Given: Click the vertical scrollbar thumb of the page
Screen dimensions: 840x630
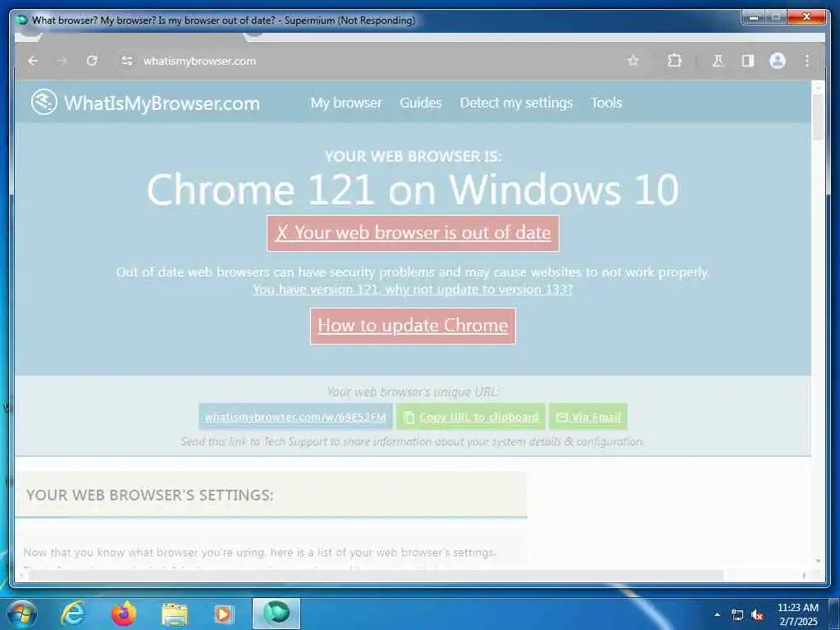Looking at the screenshot, I should (x=818, y=118).
